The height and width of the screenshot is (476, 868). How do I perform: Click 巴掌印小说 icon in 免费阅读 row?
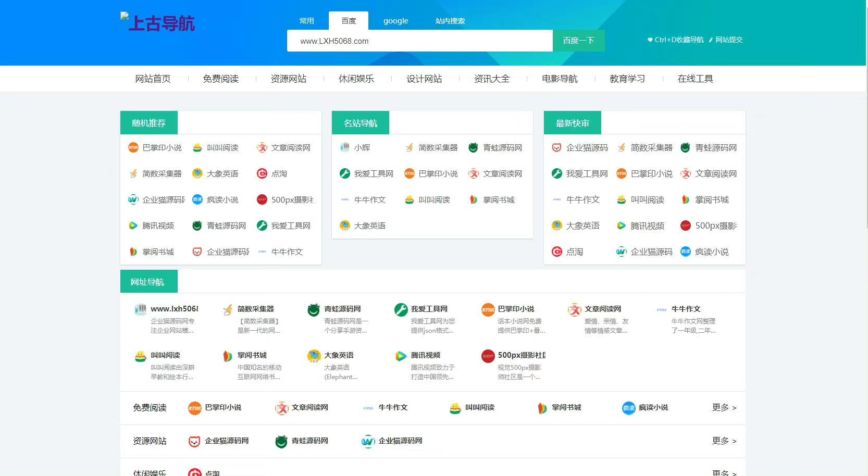click(195, 408)
